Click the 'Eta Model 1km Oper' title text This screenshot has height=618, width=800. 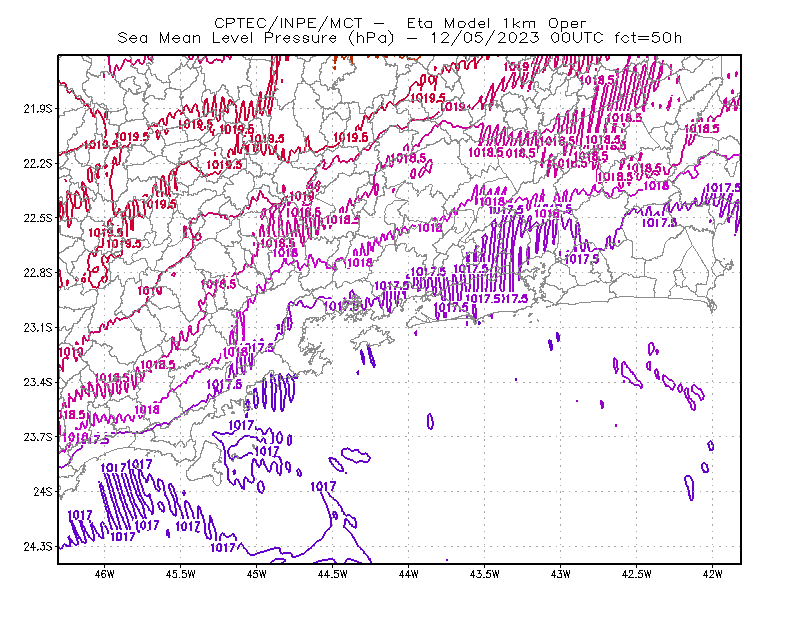pos(496,23)
